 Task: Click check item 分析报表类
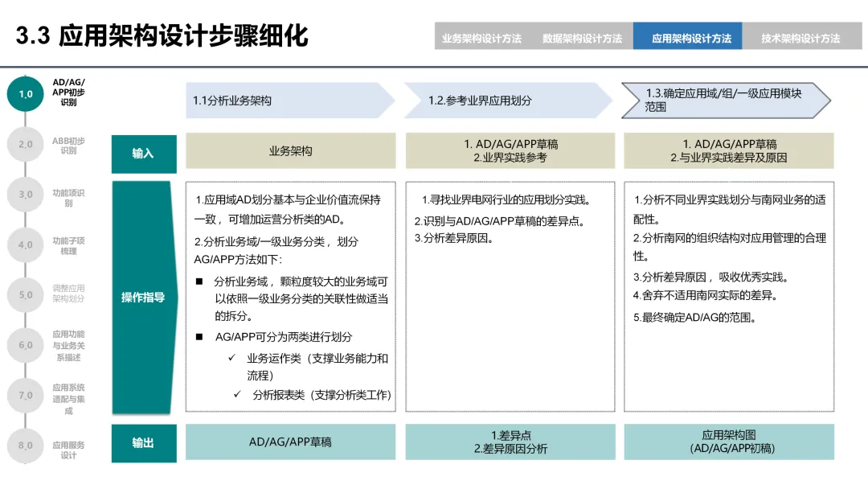point(278,395)
